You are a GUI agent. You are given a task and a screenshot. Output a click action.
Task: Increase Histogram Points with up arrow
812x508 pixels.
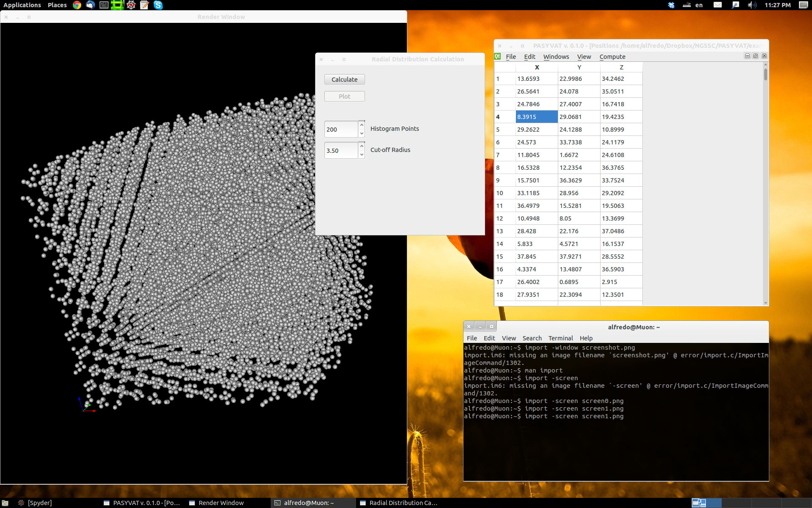pos(362,125)
